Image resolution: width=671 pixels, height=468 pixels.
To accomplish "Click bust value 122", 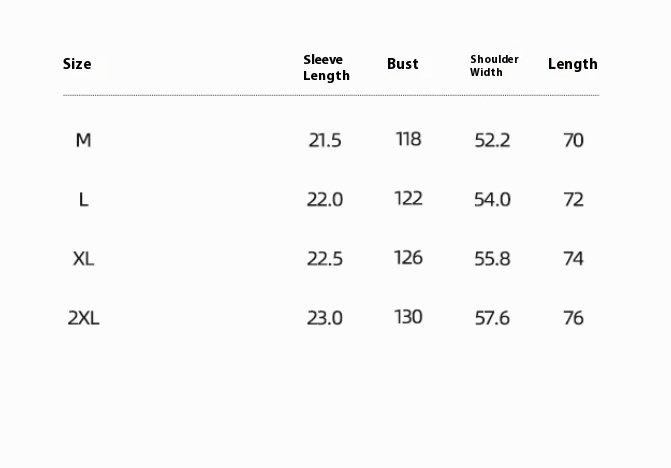I will coord(408,198).
